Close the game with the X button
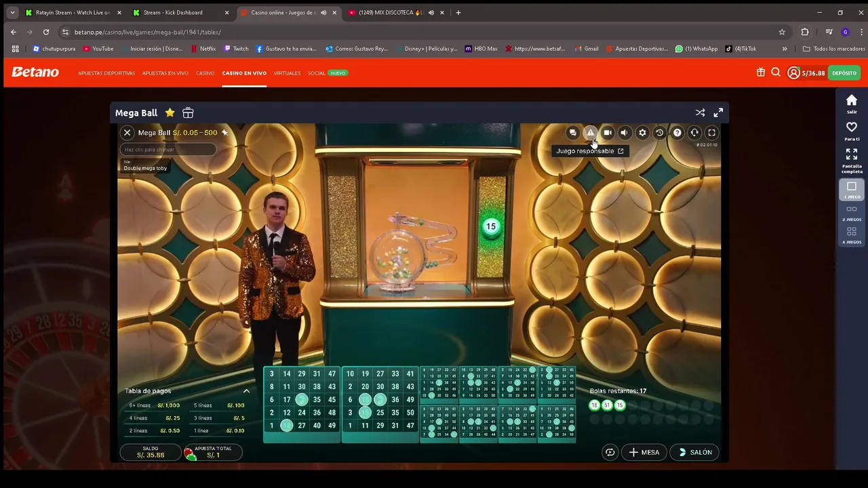 point(127,133)
